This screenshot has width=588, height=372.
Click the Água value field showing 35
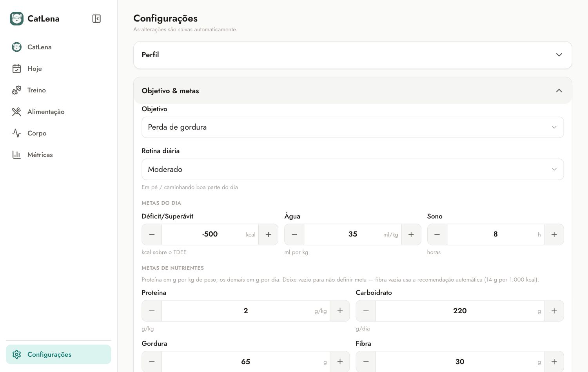coord(353,234)
